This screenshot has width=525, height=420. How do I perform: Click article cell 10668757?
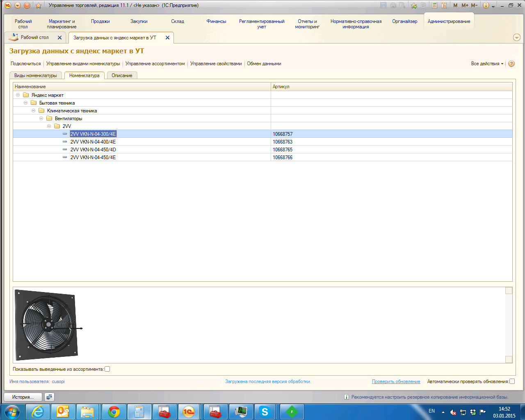pyautogui.click(x=392, y=134)
